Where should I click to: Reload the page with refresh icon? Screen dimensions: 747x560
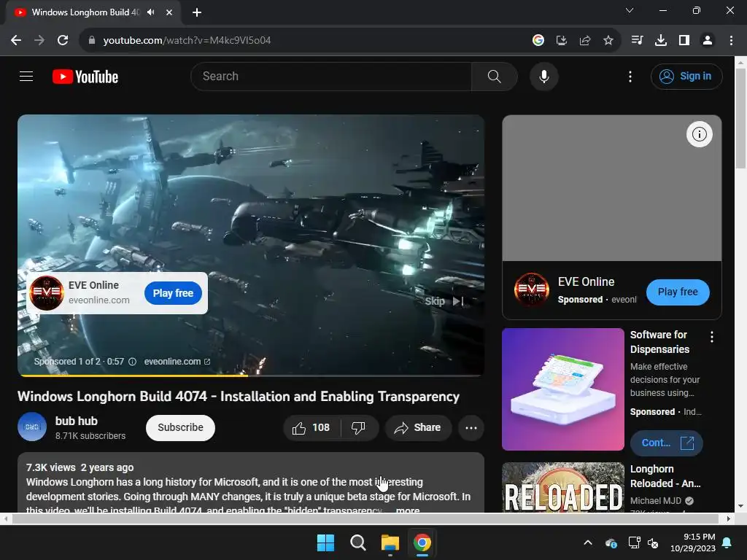click(63, 40)
